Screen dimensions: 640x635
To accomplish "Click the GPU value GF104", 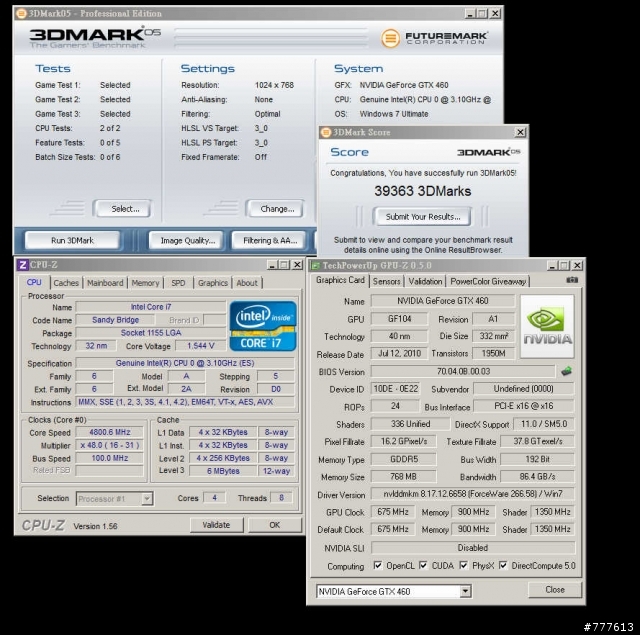I will (x=399, y=319).
